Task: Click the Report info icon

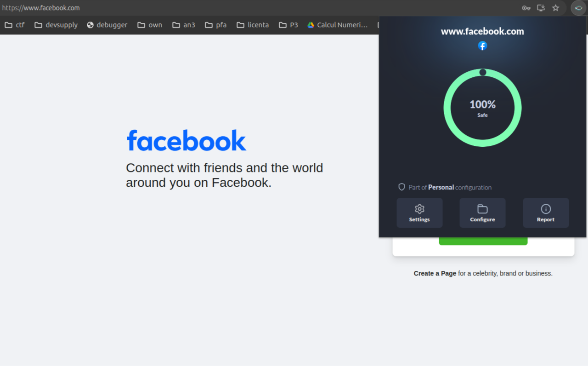Action: pyautogui.click(x=546, y=209)
